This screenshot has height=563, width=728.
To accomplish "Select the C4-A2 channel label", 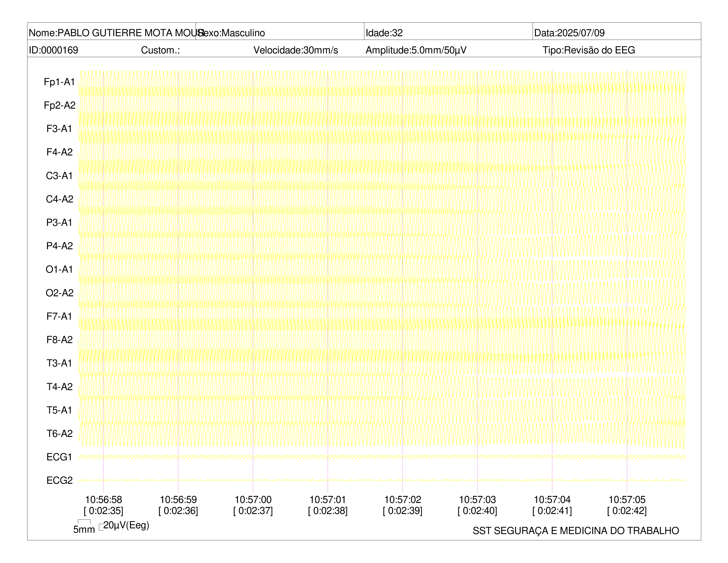I will tap(59, 199).
